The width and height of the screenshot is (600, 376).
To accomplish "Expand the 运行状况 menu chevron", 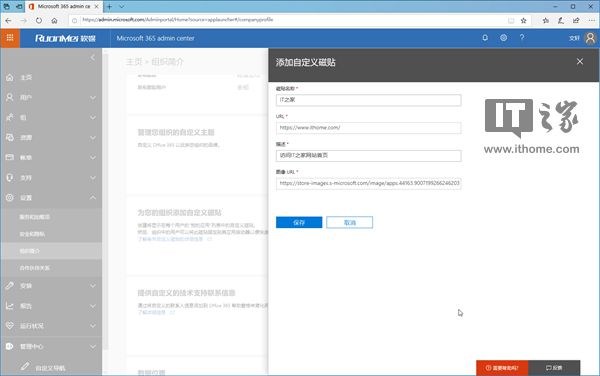I will pos(93,326).
